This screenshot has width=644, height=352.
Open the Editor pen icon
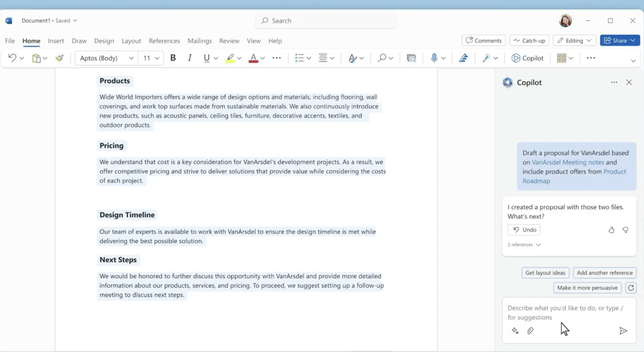463,58
